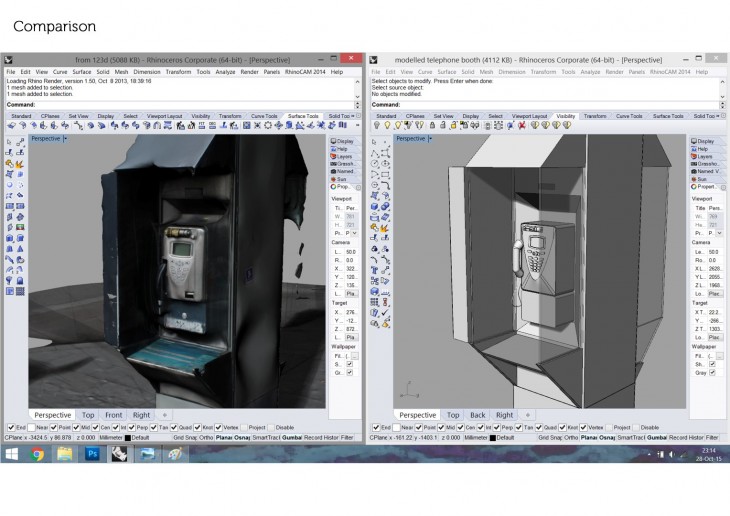Open the Perspective viewport menu arrow in right window
730x516 pixels.
433,138
